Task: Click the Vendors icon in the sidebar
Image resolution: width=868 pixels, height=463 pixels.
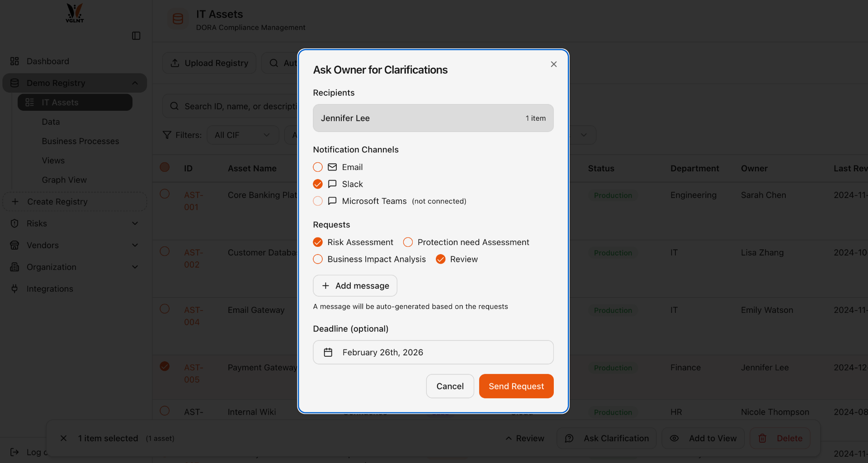Action: [x=14, y=245]
